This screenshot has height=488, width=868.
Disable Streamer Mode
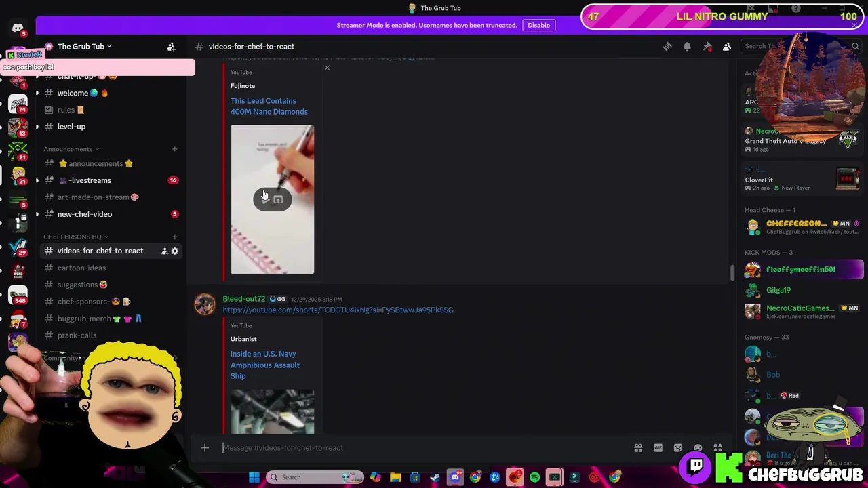coord(539,25)
